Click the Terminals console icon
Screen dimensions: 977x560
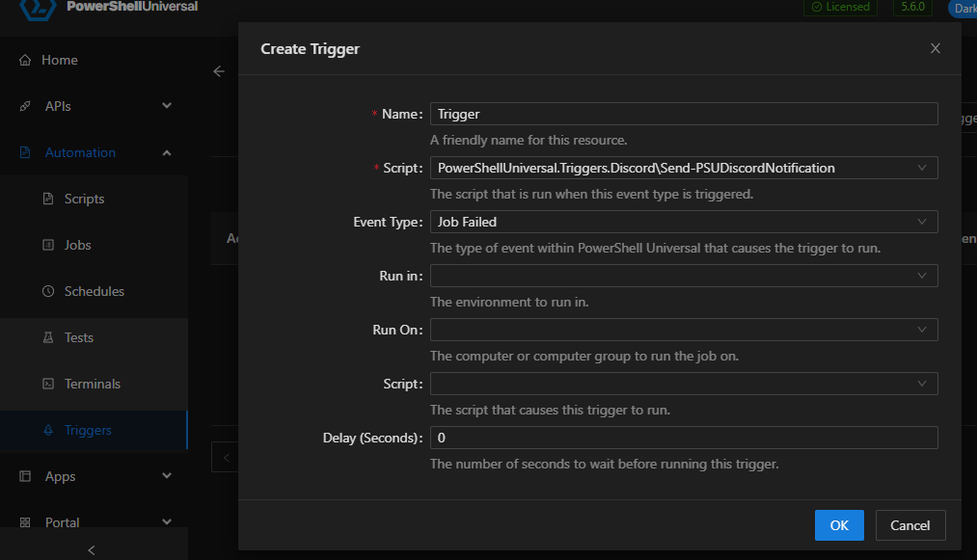tap(48, 384)
